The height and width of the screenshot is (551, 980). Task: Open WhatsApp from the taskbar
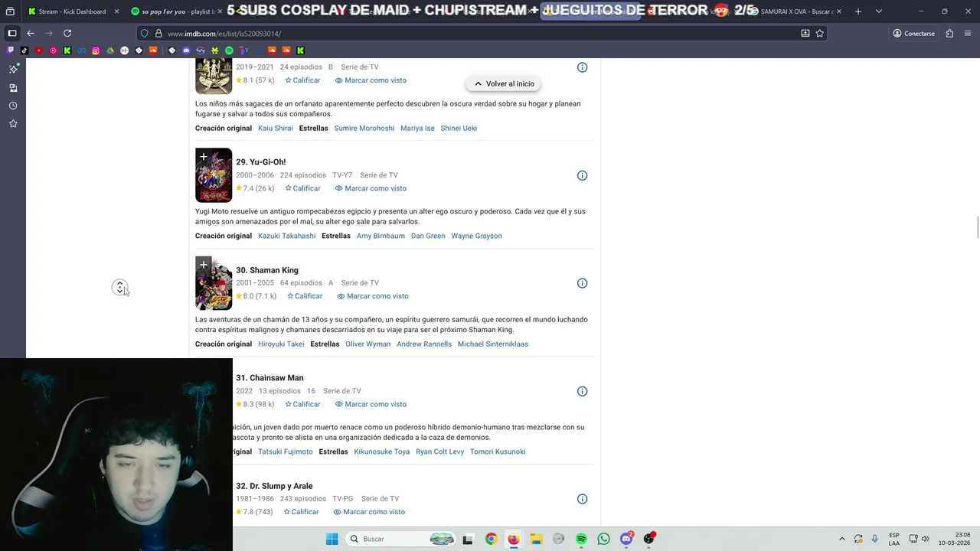point(604,539)
